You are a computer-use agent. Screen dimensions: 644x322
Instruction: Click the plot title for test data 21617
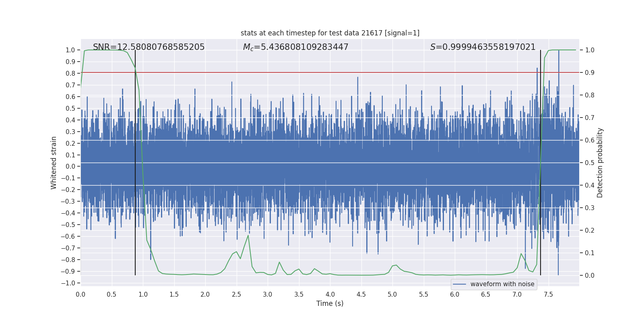pyautogui.click(x=330, y=33)
